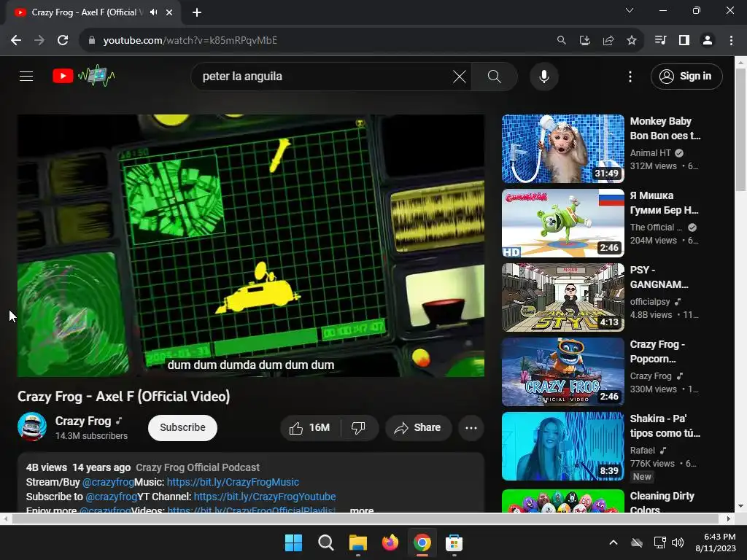
Task: Reload the page with refresh icon
Action: click(x=63, y=41)
